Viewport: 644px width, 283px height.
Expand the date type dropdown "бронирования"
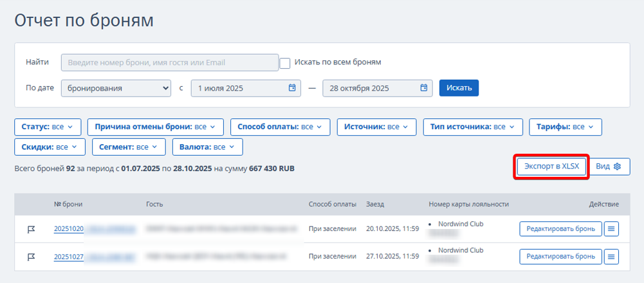116,87
